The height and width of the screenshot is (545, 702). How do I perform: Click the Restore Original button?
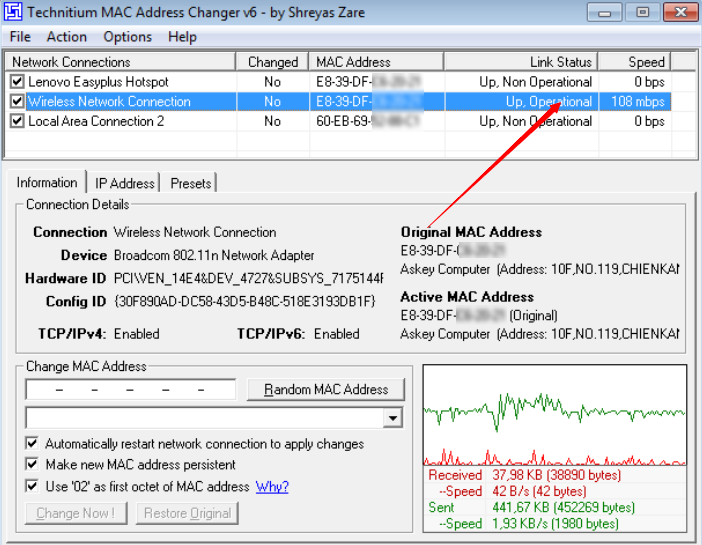tap(187, 513)
